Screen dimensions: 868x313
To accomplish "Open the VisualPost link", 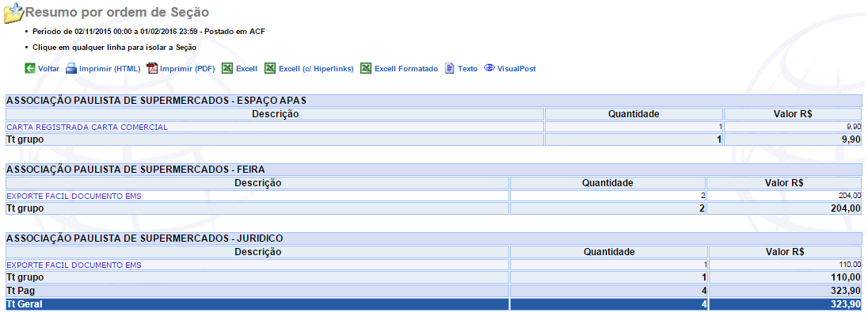I will (516, 69).
